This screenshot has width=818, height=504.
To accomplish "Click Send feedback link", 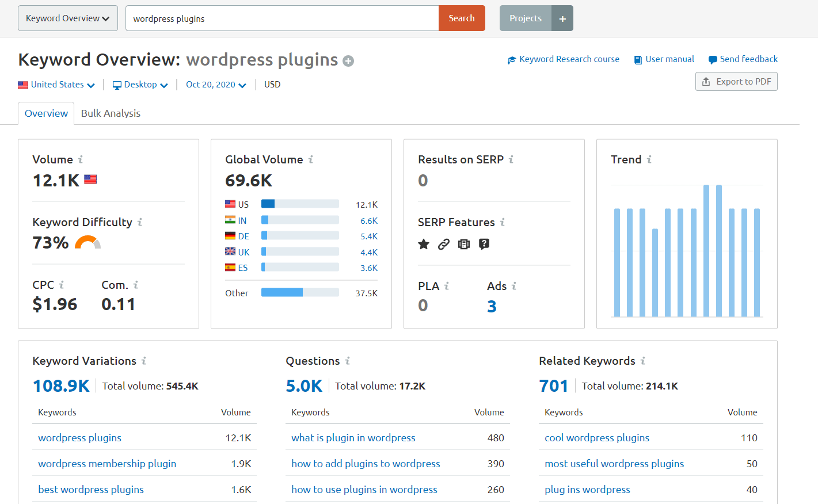I will pyautogui.click(x=743, y=59).
